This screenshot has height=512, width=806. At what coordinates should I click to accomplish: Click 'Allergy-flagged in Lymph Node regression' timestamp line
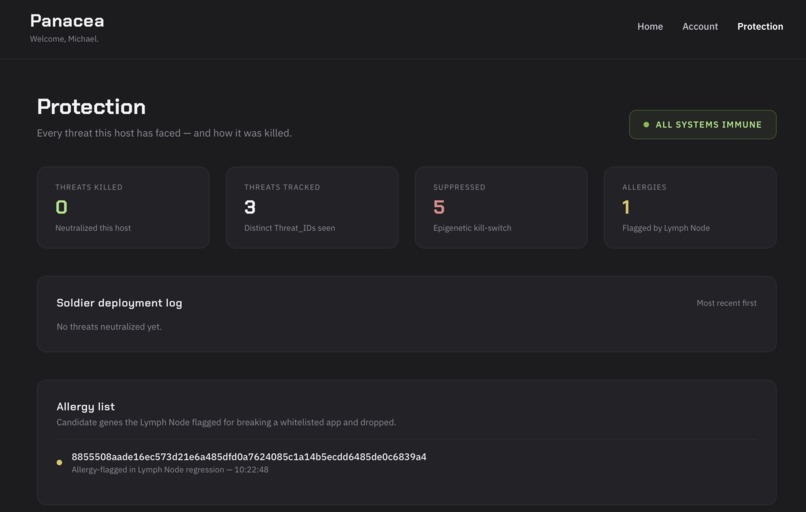(x=170, y=469)
